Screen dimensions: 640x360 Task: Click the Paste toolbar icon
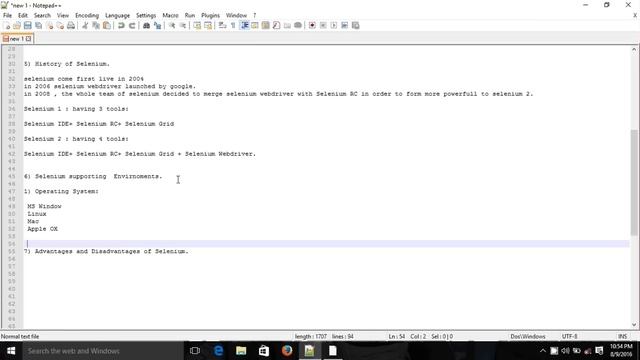pyautogui.click(x=107, y=26)
